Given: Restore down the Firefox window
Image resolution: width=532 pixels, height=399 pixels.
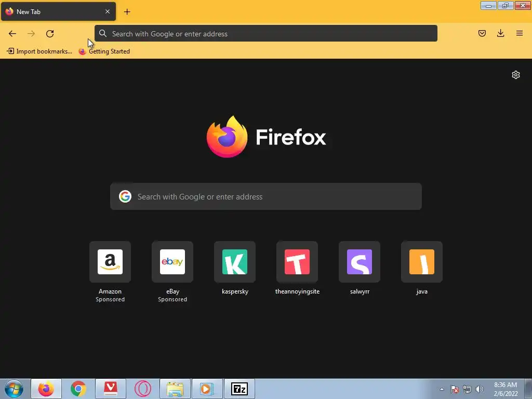Looking at the screenshot, I should pos(506,6).
